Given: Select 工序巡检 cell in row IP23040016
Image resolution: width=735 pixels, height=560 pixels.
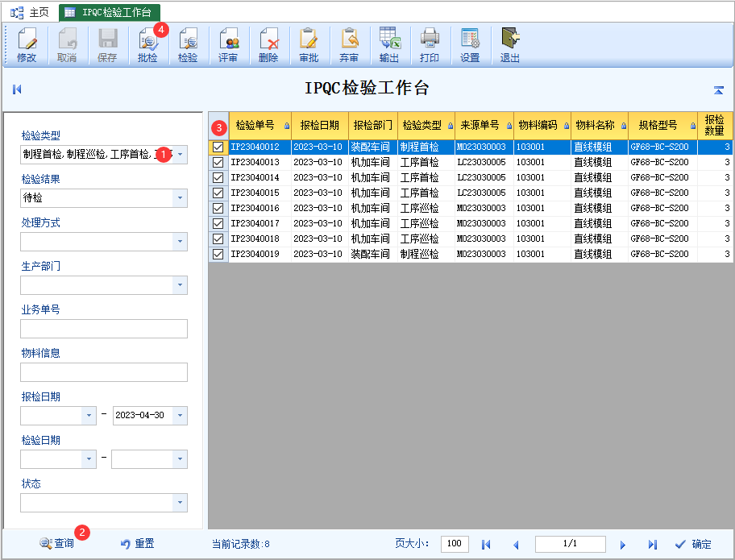Looking at the screenshot, I should pyautogui.click(x=426, y=208).
